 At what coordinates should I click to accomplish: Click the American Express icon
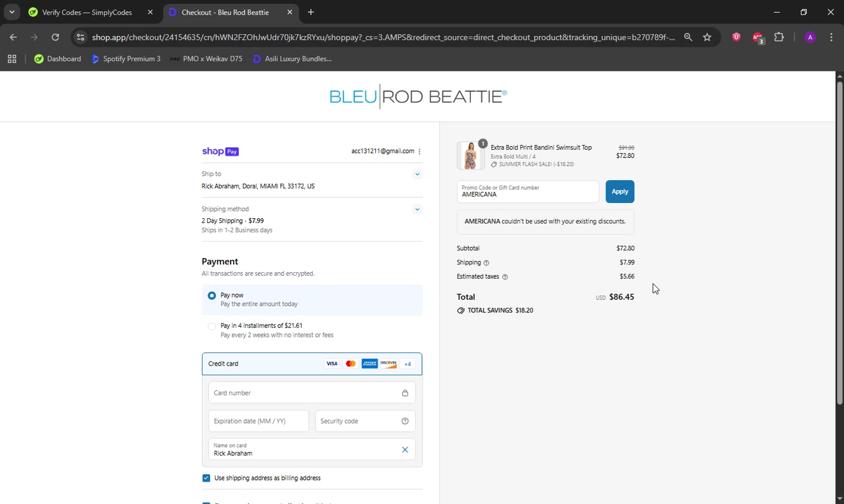[370, 363]
